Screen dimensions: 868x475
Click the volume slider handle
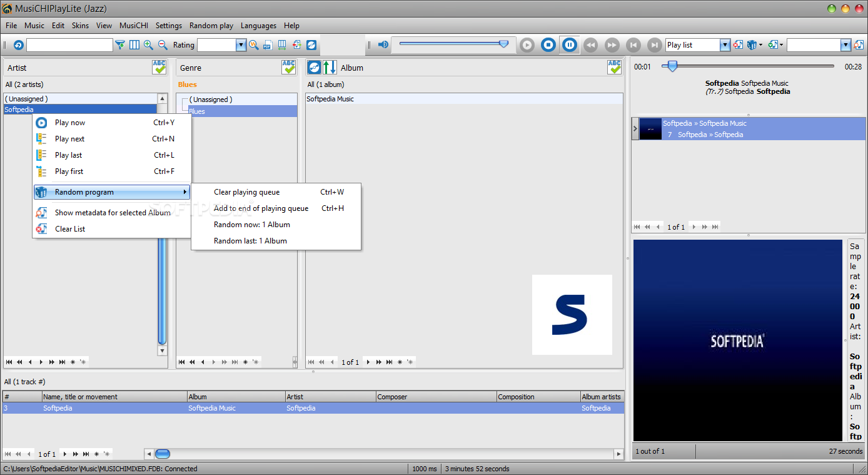pos(503,44)
